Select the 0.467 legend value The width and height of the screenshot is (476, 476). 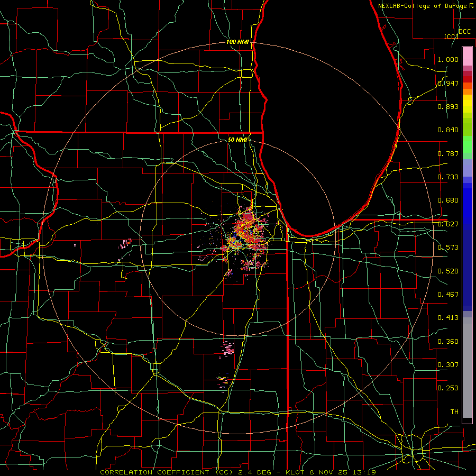[448, 294]
